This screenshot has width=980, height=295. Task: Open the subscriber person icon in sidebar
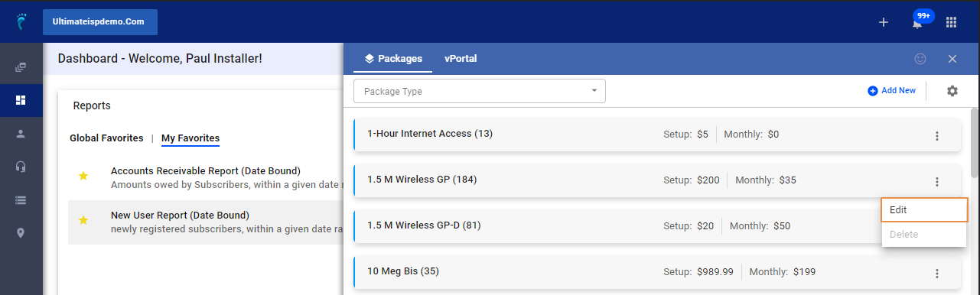(21, 133)
